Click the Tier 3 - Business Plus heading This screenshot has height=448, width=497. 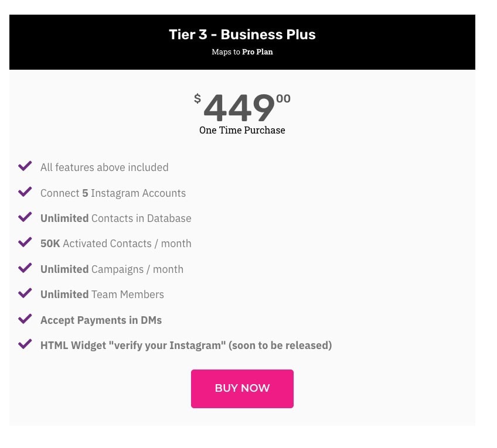[x=242, y=35]
